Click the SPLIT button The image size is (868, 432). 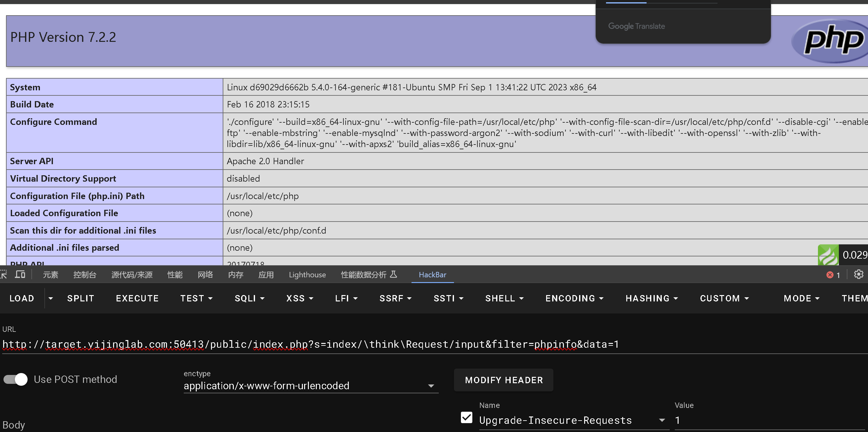pyautogui.click(x=80, y=298)
